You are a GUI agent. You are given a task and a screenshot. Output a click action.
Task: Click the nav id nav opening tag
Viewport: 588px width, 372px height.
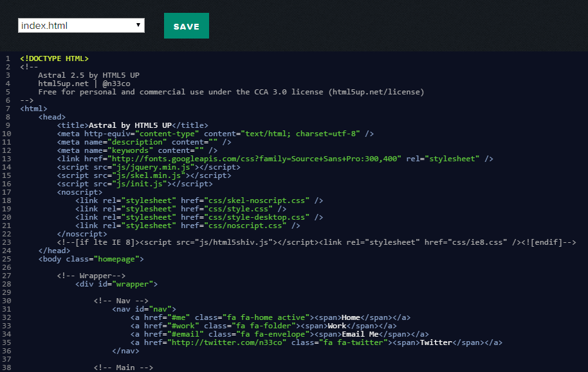pyautogui.click(x=144, y=309)
